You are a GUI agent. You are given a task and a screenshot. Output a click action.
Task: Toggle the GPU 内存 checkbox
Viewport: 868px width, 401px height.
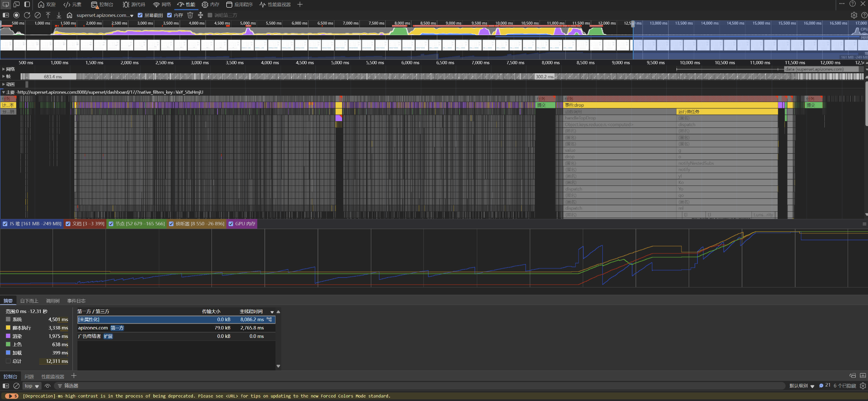(x=231, y=224)
